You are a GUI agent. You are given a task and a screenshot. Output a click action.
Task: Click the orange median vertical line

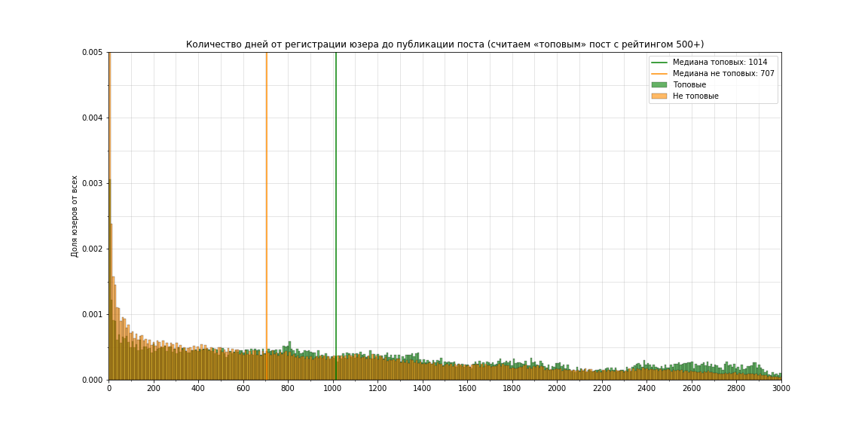(x=266, y=216)
